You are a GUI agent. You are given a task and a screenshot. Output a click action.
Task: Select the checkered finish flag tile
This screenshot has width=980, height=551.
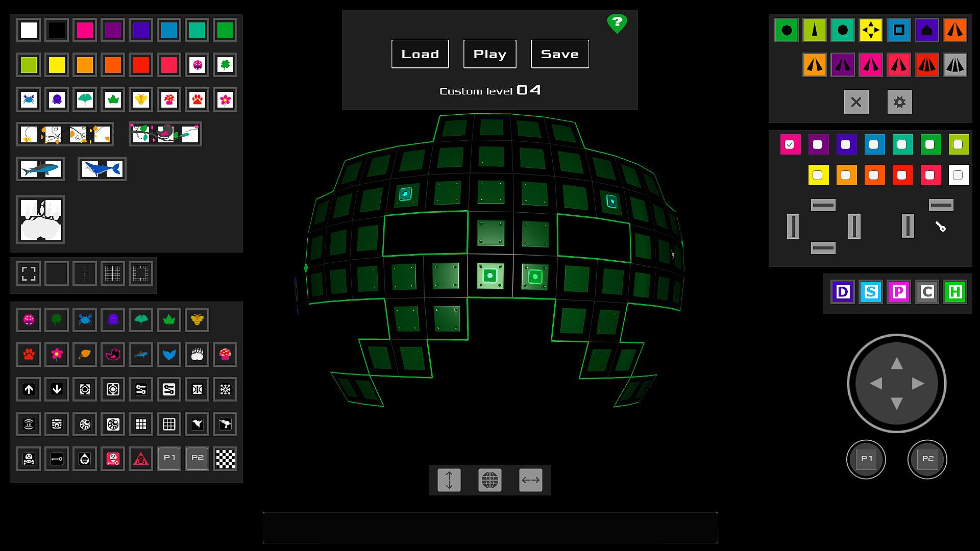tap(225, 459)
